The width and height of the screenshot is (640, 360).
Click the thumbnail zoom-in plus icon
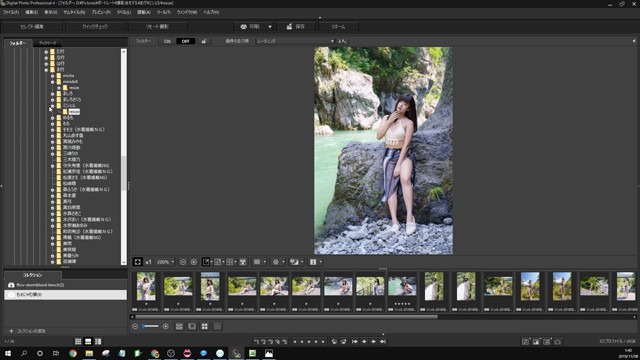(166, 326)
